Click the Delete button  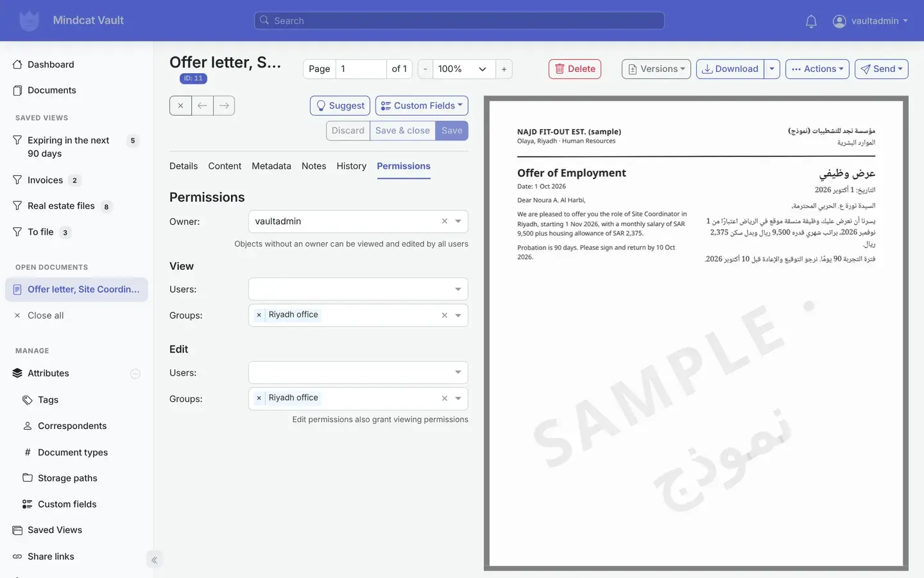pos(575,69)
